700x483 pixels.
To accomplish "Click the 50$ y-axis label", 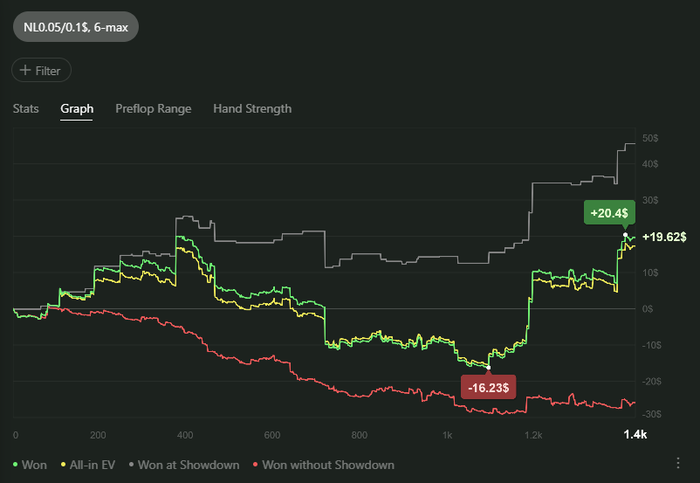I will click(x=649, y=138).
